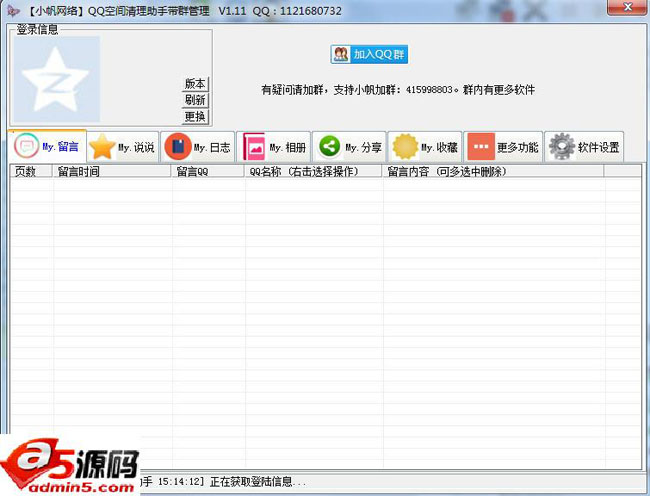Click the 更换 button
The image size is (650, 496).
point(195,116)
